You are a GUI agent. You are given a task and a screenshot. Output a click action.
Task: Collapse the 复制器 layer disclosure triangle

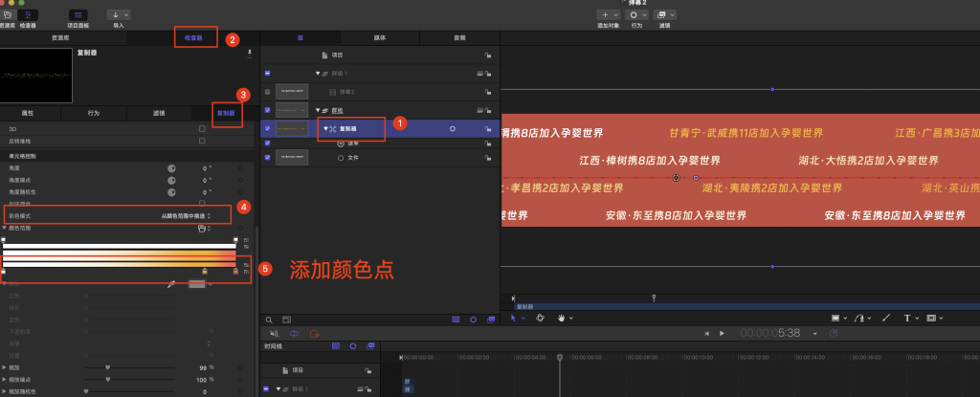326,127
